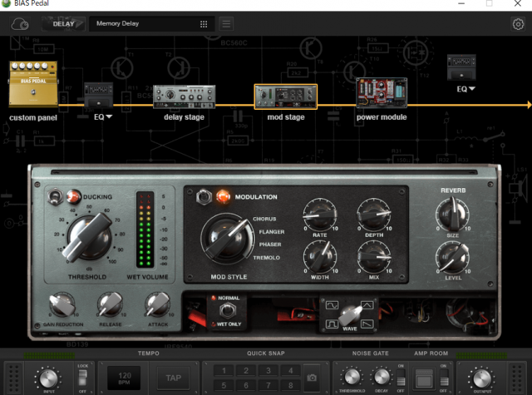Close the BIAS Pedal window
This screenshot has height=395, width=532.
517,3
